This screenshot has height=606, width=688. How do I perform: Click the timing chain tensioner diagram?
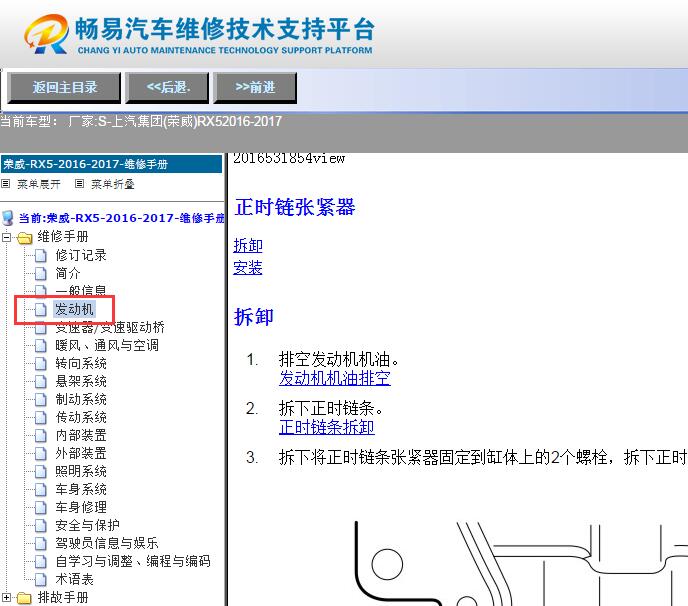520,563
